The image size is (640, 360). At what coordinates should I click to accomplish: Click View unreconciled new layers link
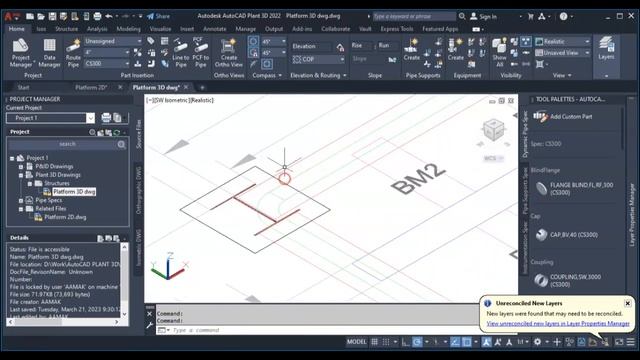(x=558, y=324)
